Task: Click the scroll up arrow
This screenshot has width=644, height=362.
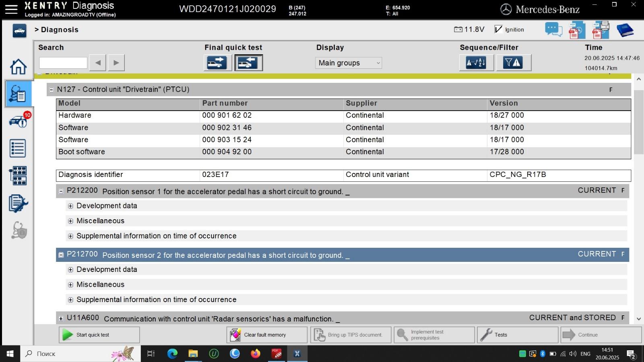Action: (x=639, y=79)
